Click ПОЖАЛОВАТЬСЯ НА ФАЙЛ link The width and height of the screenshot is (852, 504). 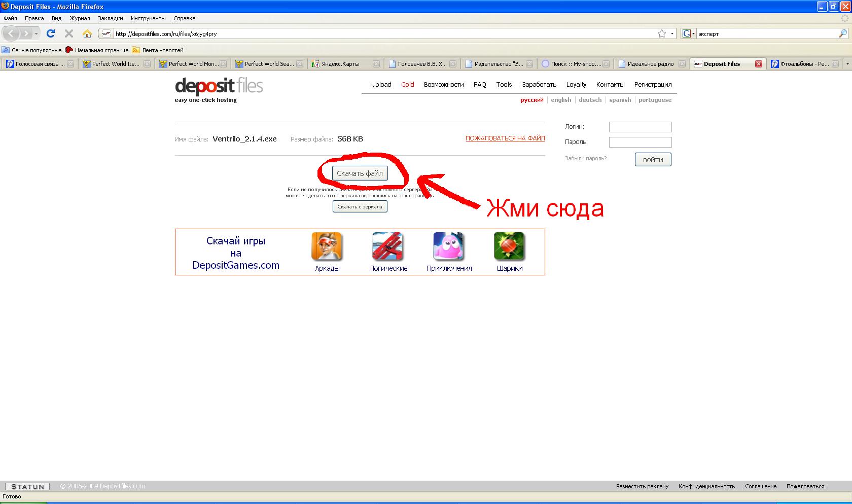505,138
